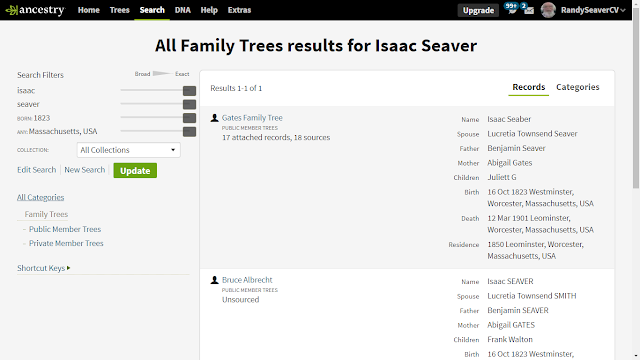Click spouse Lucretia Townsend Seaver
The height and width of the screenshot is (360, 640).
coord(532,134)
